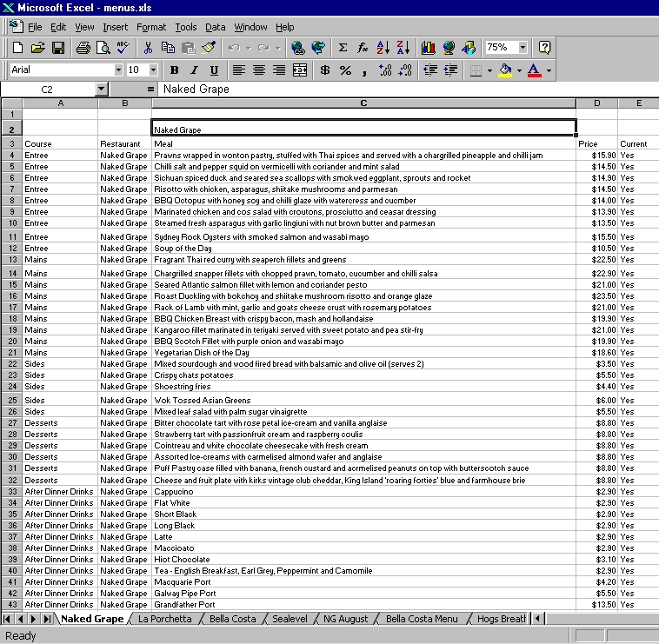
Task: Open the Map globe icon
Action: coord(449,48)
